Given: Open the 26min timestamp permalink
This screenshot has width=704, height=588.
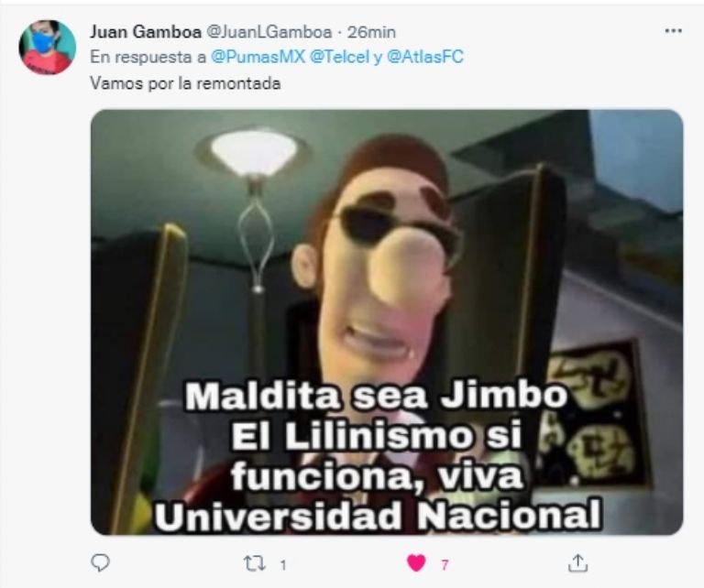Looking at the screenshot, I should click(x=371, y=32).
